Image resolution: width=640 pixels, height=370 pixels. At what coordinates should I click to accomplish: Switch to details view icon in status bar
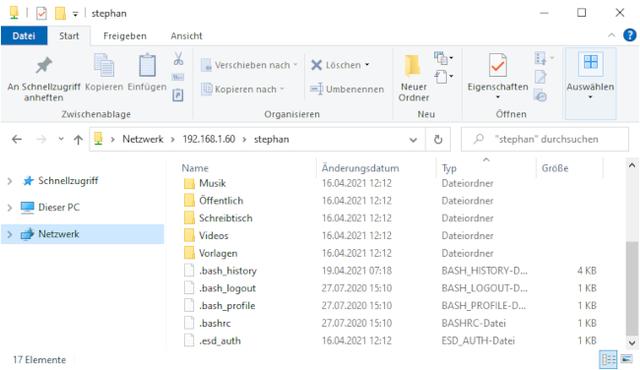(608, 359)
